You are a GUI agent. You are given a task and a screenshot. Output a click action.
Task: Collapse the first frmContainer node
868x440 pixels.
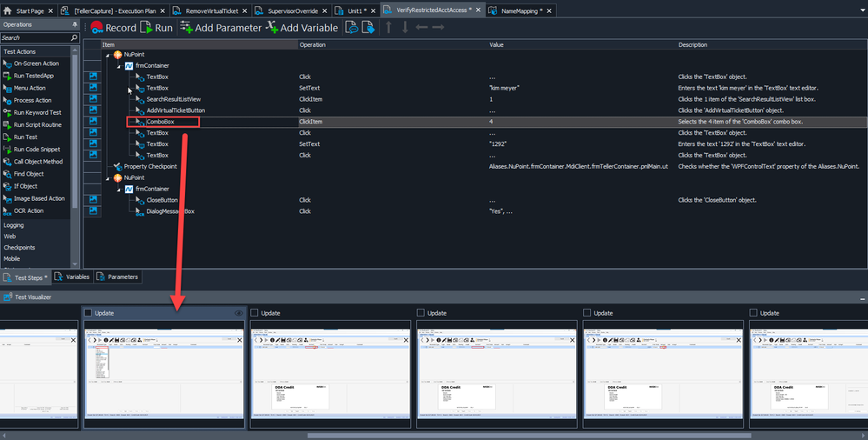point(120,66)
